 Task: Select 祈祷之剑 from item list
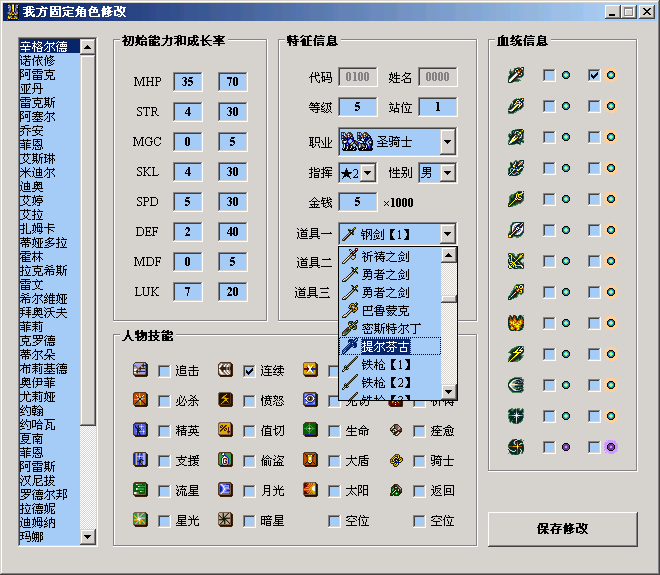pos(390,256)
